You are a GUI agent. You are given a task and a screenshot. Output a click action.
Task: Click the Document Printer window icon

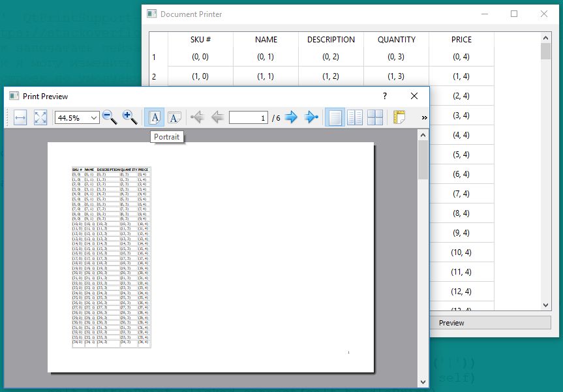tap(151, 14)
